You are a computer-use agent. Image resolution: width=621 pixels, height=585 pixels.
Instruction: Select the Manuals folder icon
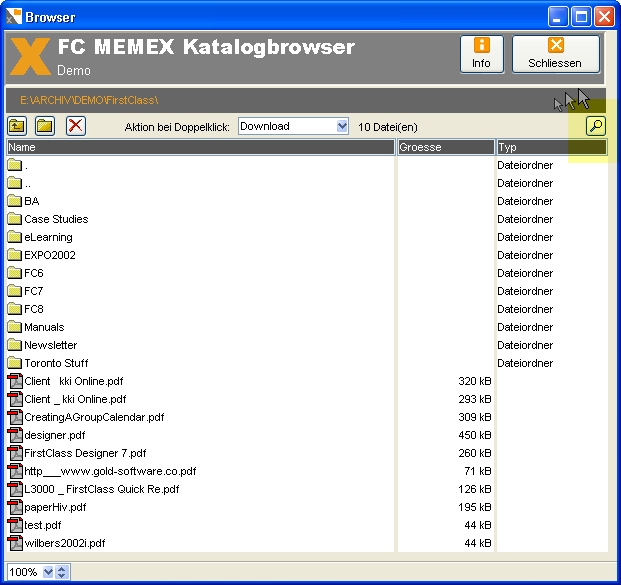pyautogui.click(x=15, y=327)
